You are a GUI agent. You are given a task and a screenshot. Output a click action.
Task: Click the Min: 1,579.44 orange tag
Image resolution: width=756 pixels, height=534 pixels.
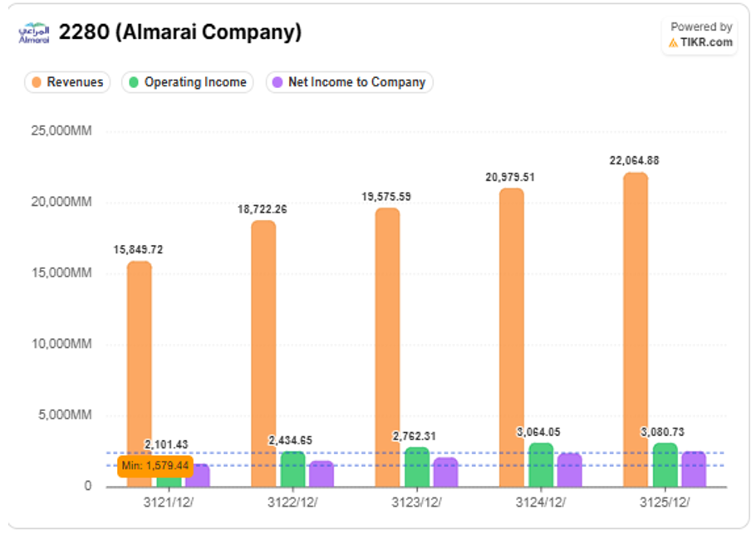tap(155, 466)
